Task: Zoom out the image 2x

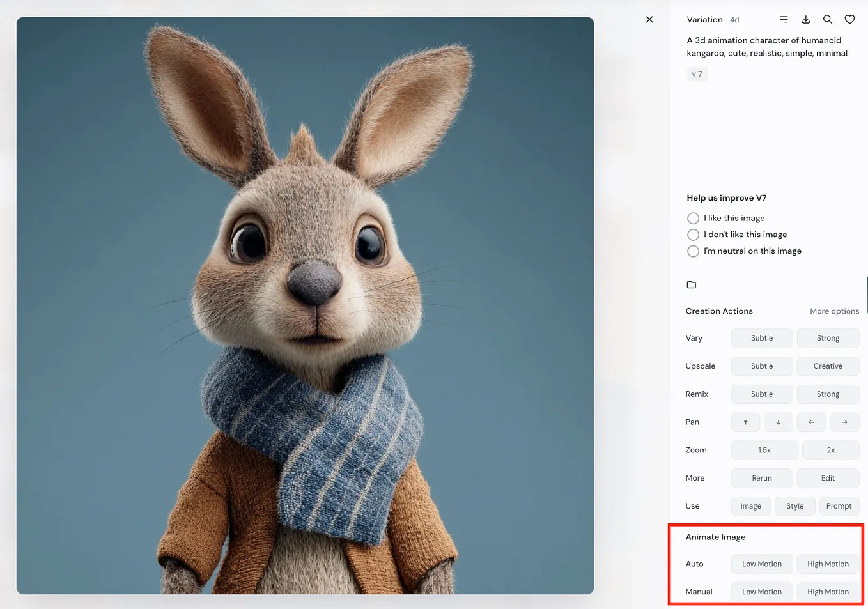Action: [x=830, y=450]
